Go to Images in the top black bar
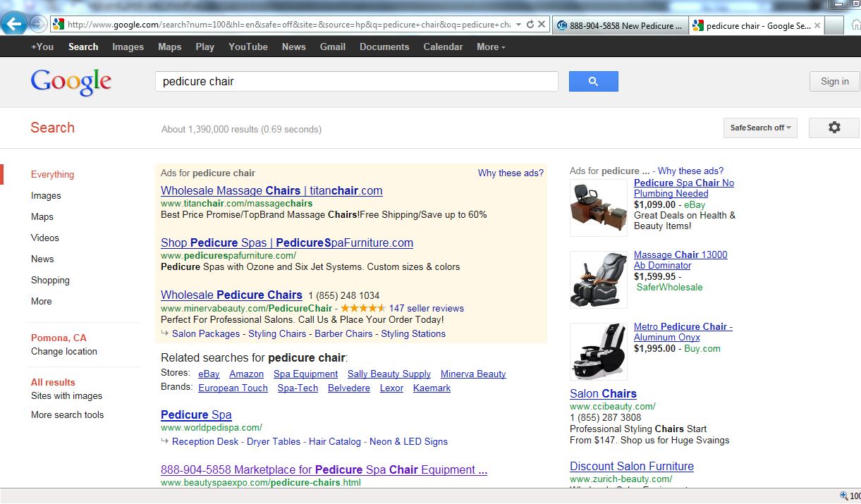Image resolution: width=861 pixels, height=504 pixels. click(x=128, y=47)
